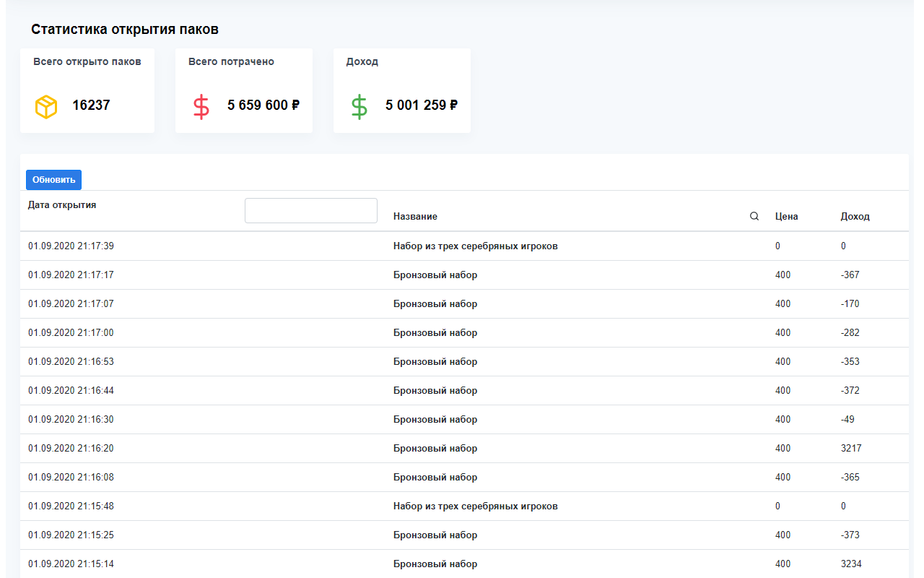
Task: Click the Всего открыто паков card title
Action: tap(87, 61)
